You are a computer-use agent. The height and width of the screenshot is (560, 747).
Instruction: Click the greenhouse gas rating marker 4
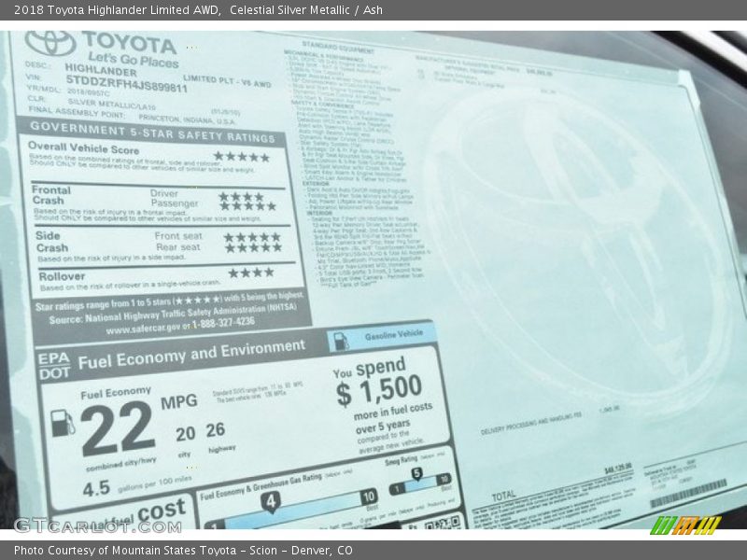(x=271, y=502)
